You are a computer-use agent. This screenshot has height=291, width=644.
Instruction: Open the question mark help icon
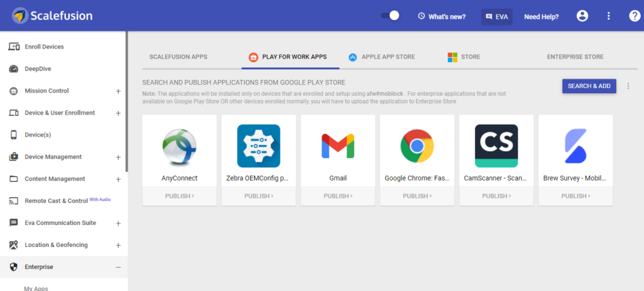coord(634,16)
